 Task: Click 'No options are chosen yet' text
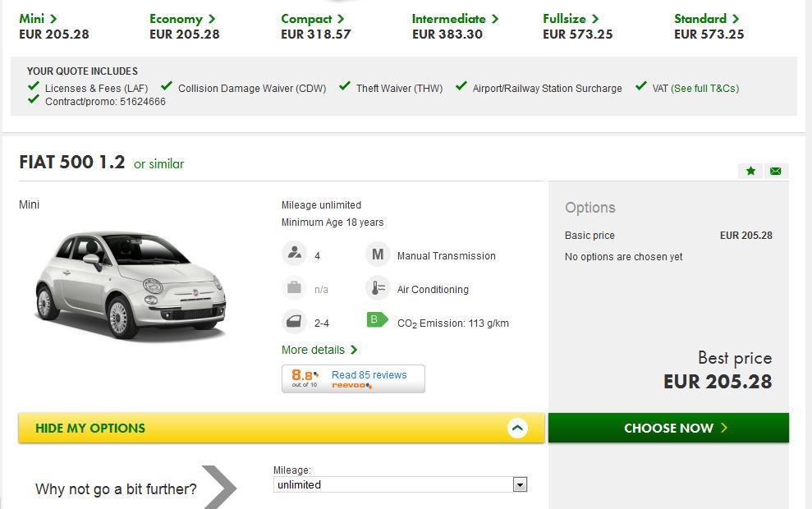pyautogui.click(x=623, y=257)
